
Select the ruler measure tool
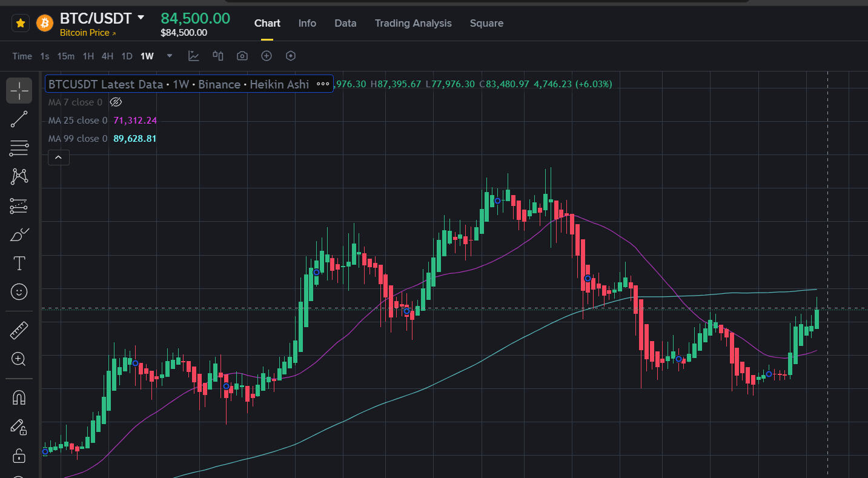point(19,330)
